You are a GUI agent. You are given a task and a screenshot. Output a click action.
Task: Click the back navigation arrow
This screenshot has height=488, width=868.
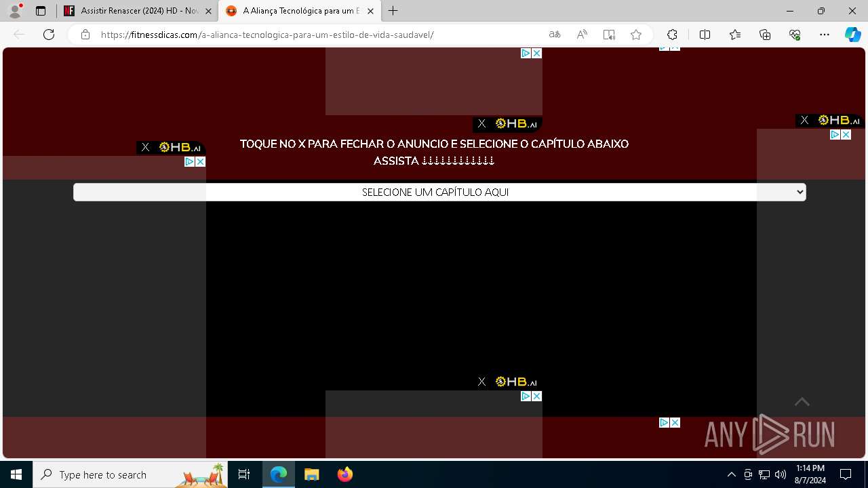(x=19, y=35)
